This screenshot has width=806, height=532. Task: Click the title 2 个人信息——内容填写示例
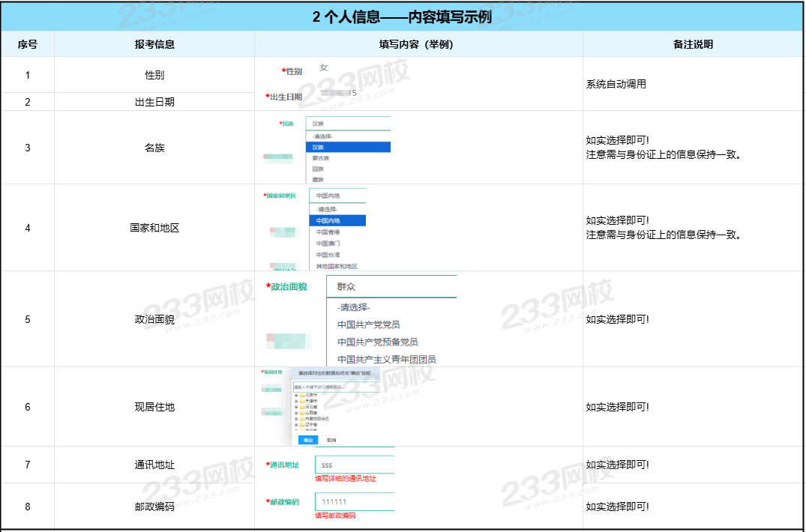click(x=403, y=16)
